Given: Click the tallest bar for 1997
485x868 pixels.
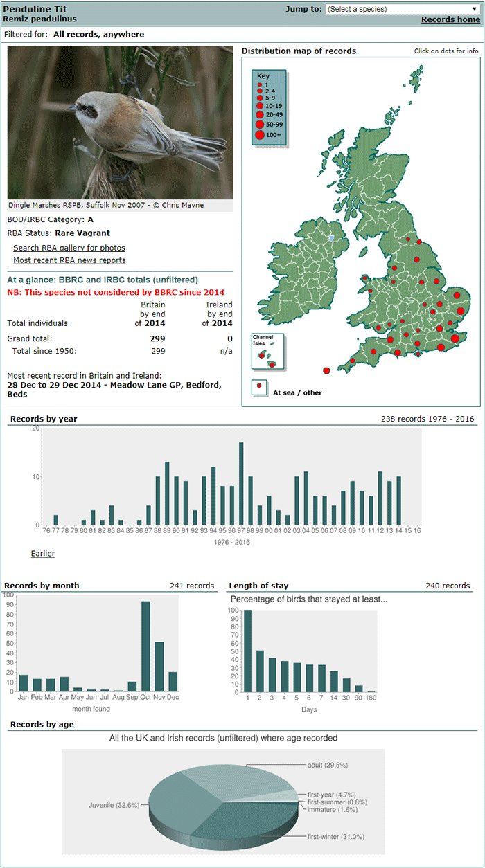Looking at the screenshot, I should (241, 483).
